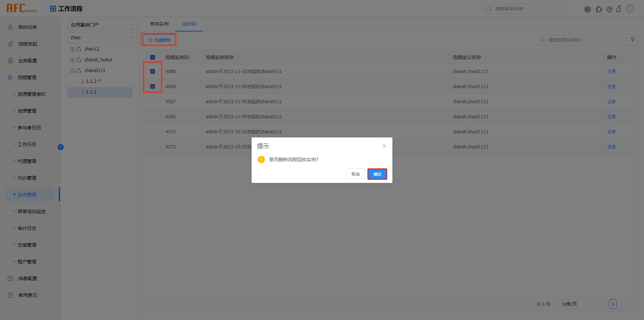The width and height of the screenshot is (644, 320).
Task: Click the plugin puzzle-piece icon
Action: pos(599,9)
